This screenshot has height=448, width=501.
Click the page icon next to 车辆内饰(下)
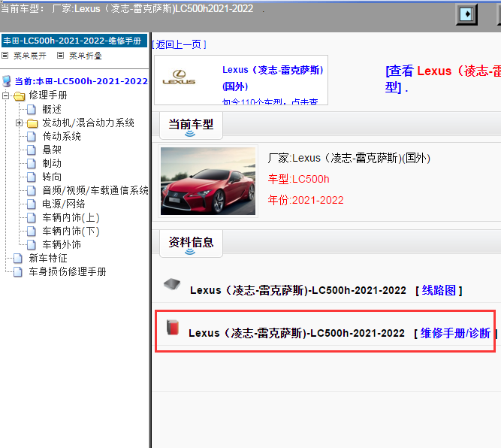32,232
